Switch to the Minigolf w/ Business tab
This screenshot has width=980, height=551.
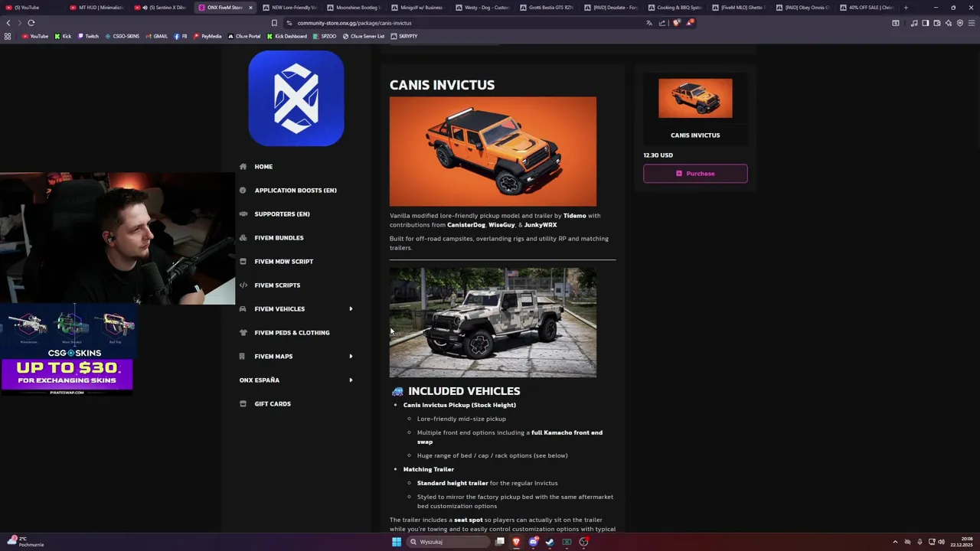click(418, 8)
